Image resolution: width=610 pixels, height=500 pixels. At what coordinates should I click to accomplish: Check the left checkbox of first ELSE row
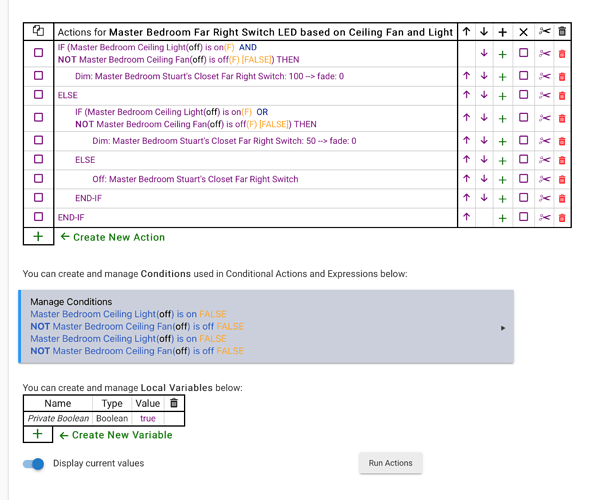pyautogui.click(x=39, y=95)
